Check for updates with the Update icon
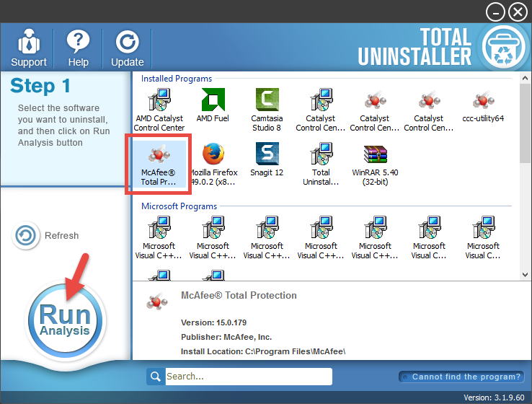The height and width of the screenshot is (404, 532). coord(127,48)
